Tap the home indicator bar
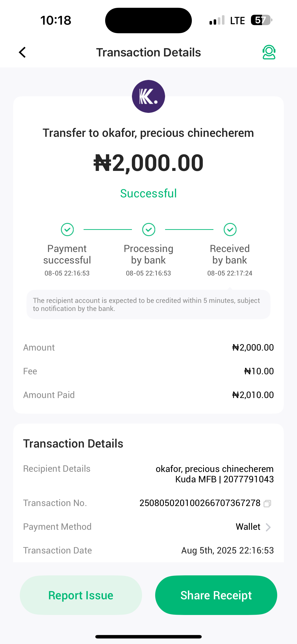The image size is (297, 644). 148,636
